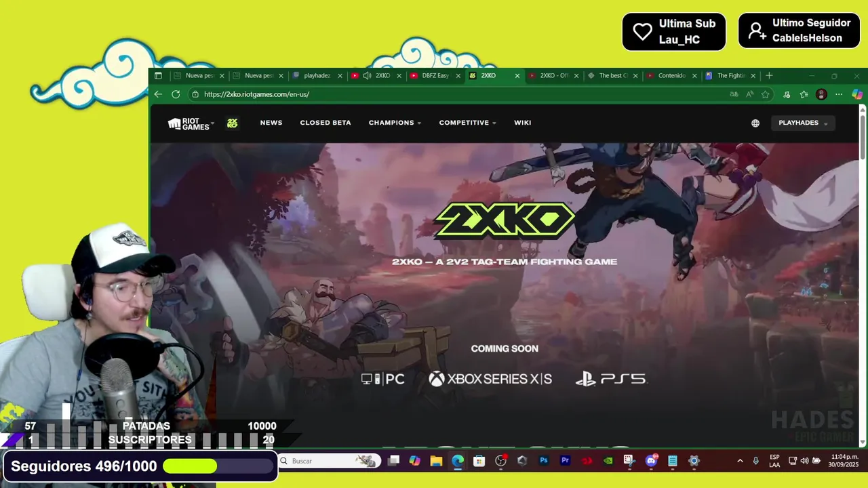Launch Microsoft Store from taskbar
This screenshot has width=868, height=488.
coord(479,461)
